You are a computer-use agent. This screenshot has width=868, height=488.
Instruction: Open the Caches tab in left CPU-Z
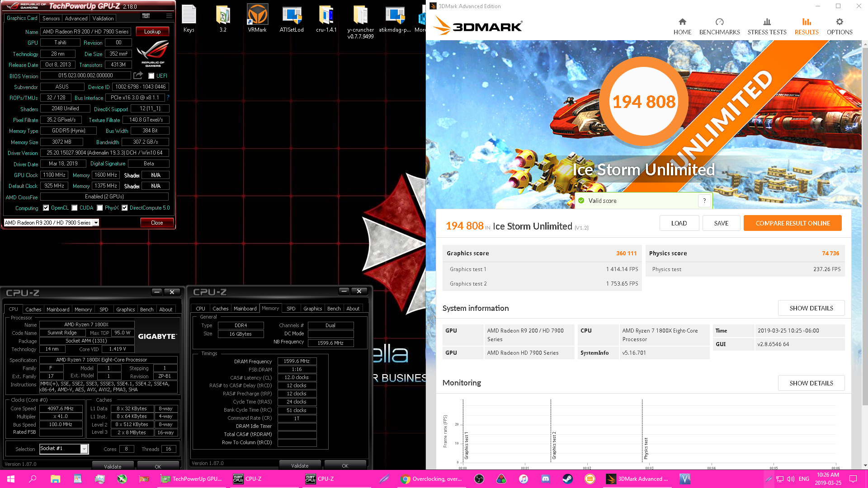click(x=33, y=310)
